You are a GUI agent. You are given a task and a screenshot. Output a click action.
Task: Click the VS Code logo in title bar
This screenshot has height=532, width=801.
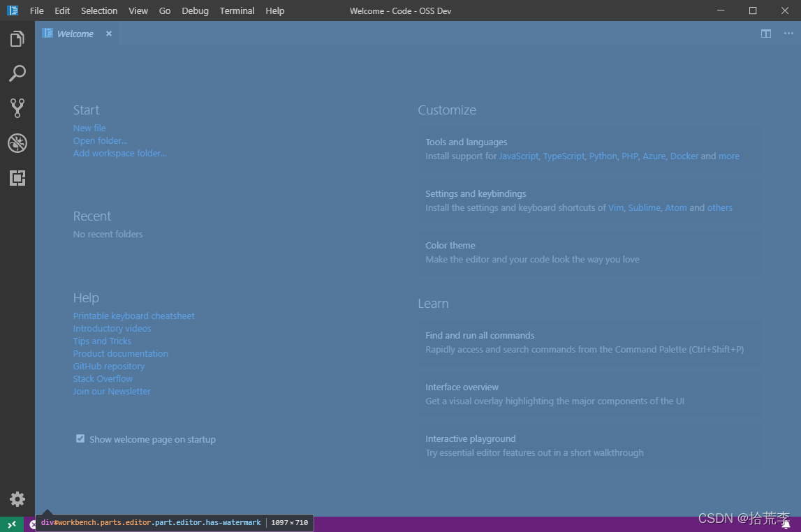click(13, 10)
